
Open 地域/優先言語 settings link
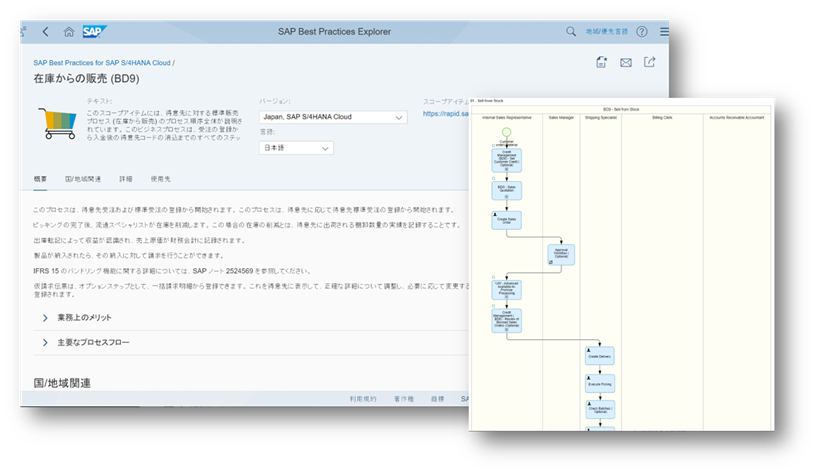606,32
